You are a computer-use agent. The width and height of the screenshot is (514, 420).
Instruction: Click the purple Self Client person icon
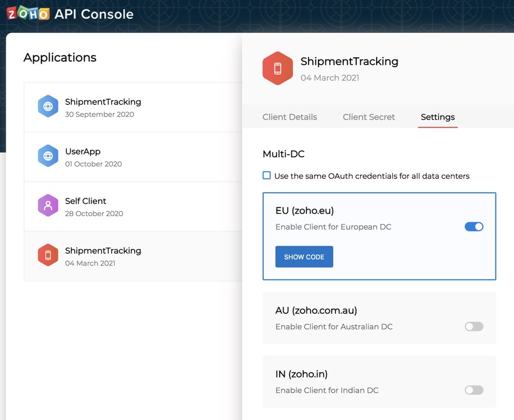[48, 206]
